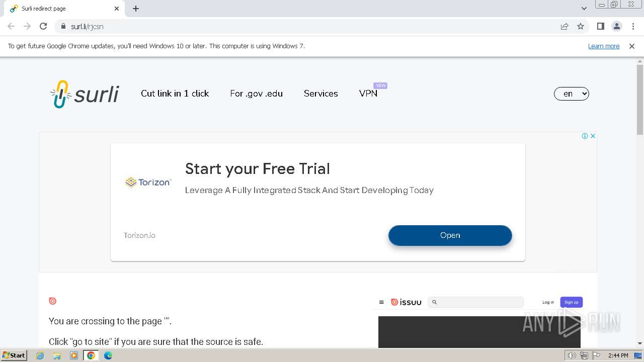The width and height of the screenshot is (644, 362).
Task: Close the Torizon advertisement
Action: pyautogui.click(x=593, y=136)
